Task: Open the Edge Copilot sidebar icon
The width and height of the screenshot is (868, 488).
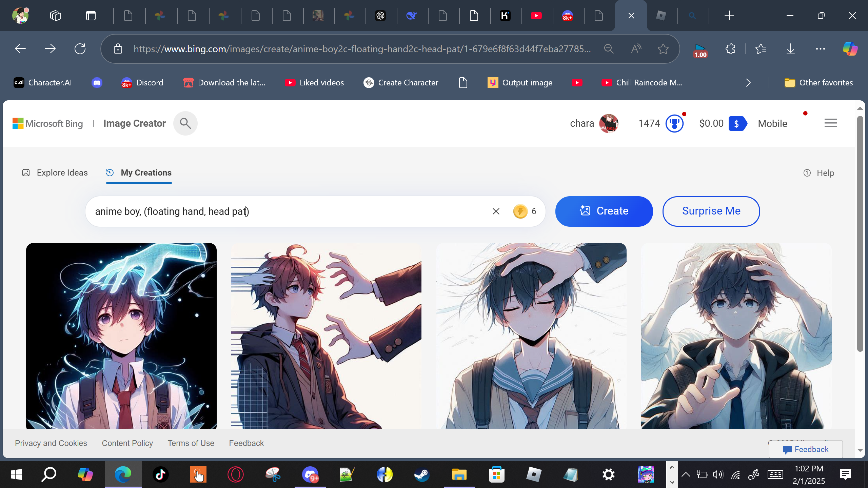Action: [x=850, y=49]
